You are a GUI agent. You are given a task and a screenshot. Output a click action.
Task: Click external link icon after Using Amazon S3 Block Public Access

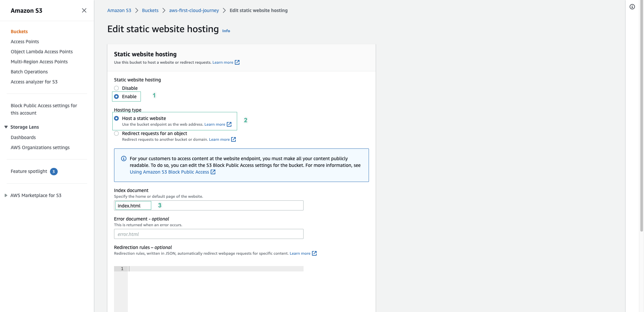coord(213,172)
